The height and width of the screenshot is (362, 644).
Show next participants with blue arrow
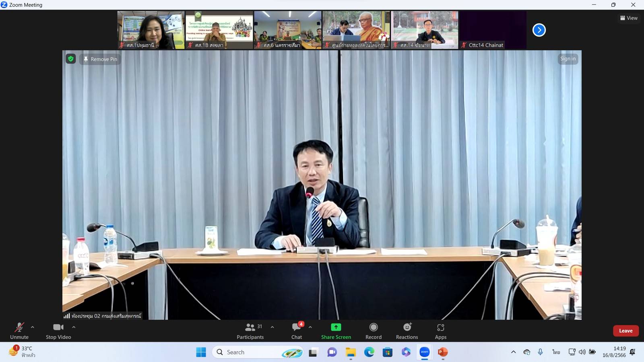click(x=539, y=30)
